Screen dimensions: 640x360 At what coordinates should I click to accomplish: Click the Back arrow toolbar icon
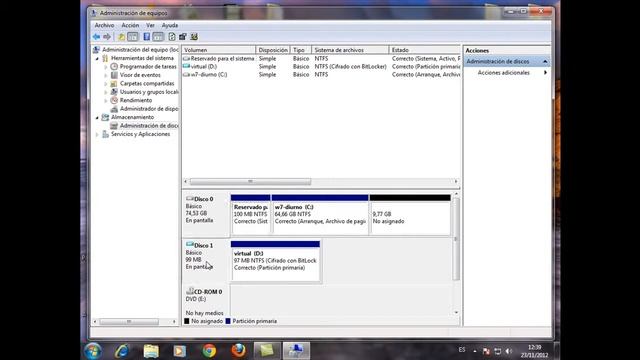(96, 37)
